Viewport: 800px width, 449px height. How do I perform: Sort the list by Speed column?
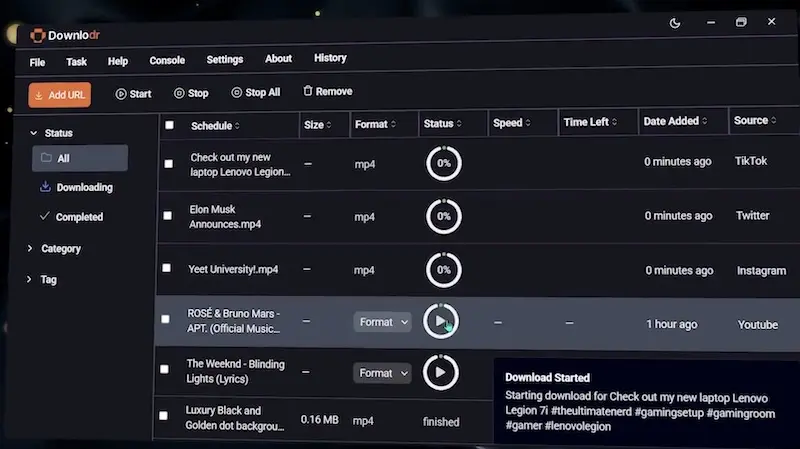pos(512,123)
